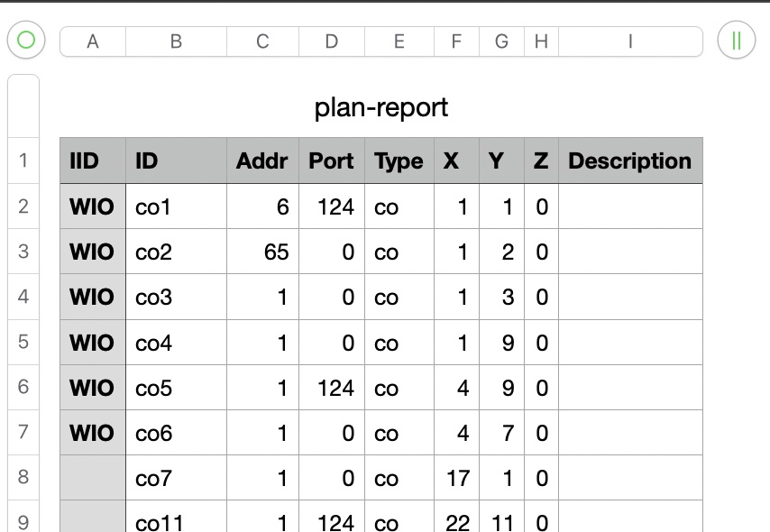
Task: Click the co5 ID cell
Action: 176,388
